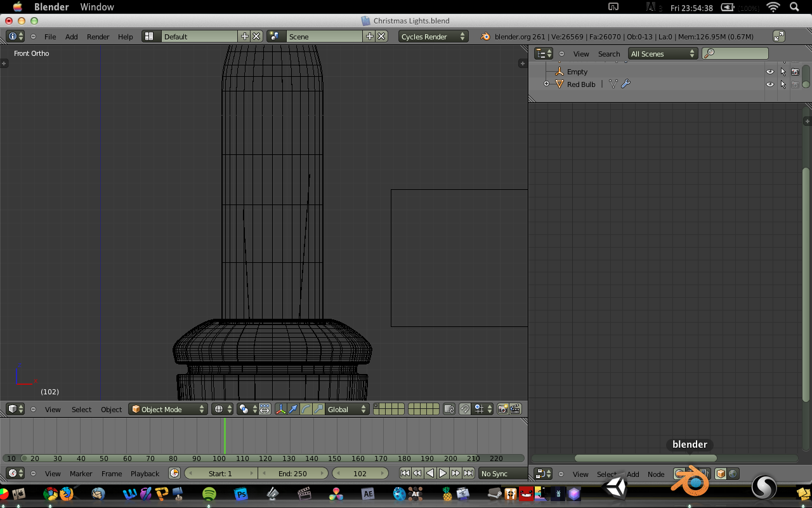Select world nodes globe icon in node editor
Image resolution: width=812 pixels, height=508 pixels.
point(733,474)
